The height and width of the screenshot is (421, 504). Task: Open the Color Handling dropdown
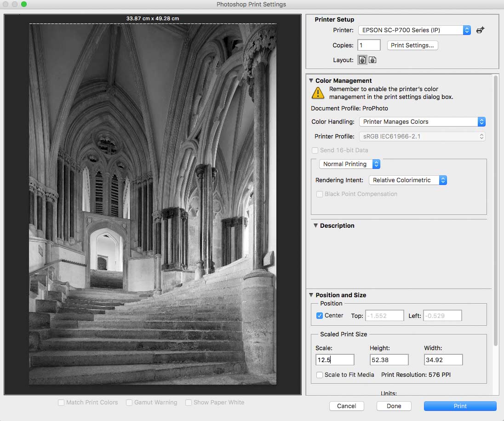[422, 121]
